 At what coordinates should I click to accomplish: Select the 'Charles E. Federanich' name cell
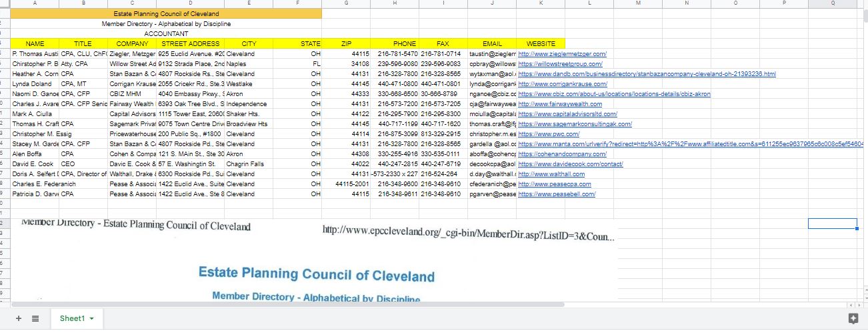(x=35, y=184)
